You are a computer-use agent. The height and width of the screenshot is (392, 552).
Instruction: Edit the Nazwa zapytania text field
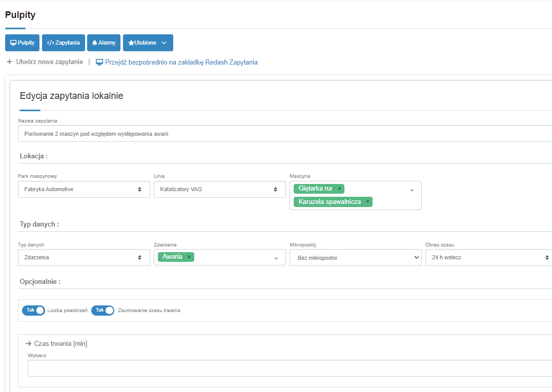pyautogui.click(x=285, y=134)
